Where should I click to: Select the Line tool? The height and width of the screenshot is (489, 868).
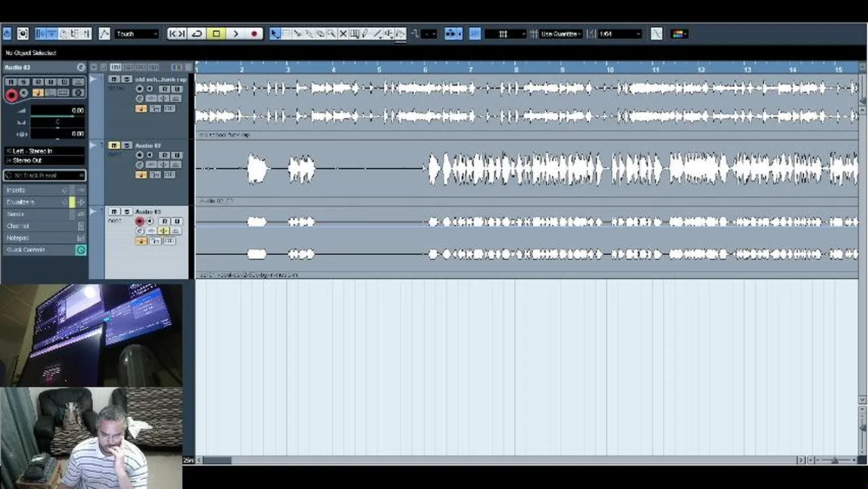coord(377,33)
